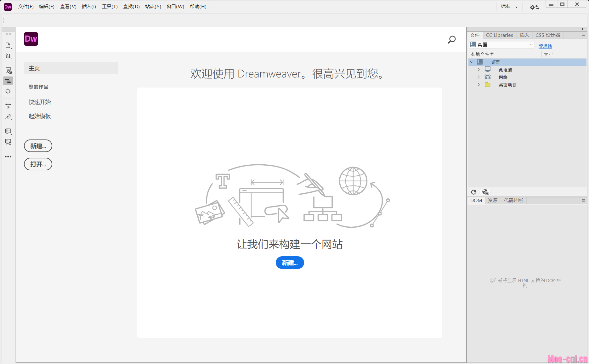Open the 编辑(E) menu
This screenshot has height=364, width=589.
[x=47, y=7]
